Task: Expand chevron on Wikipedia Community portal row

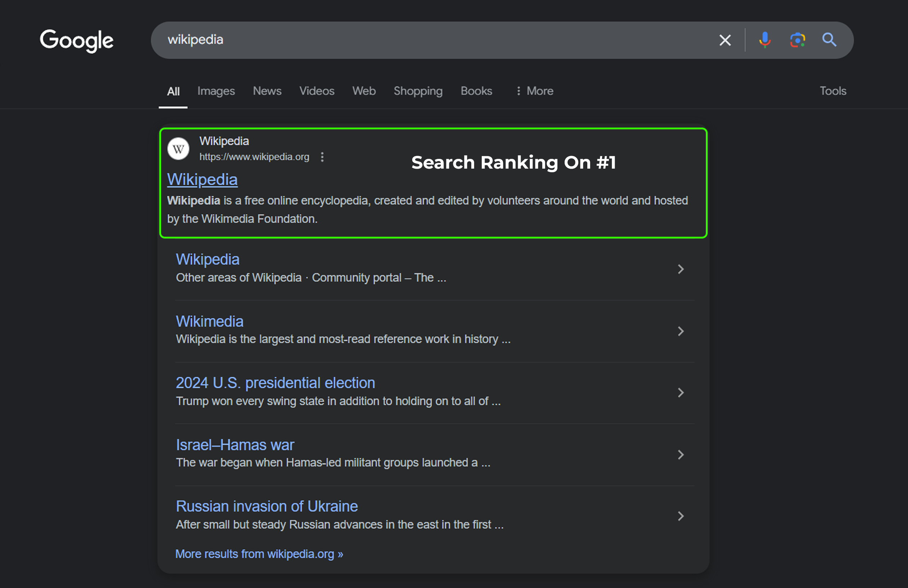Action: point(681,269)
